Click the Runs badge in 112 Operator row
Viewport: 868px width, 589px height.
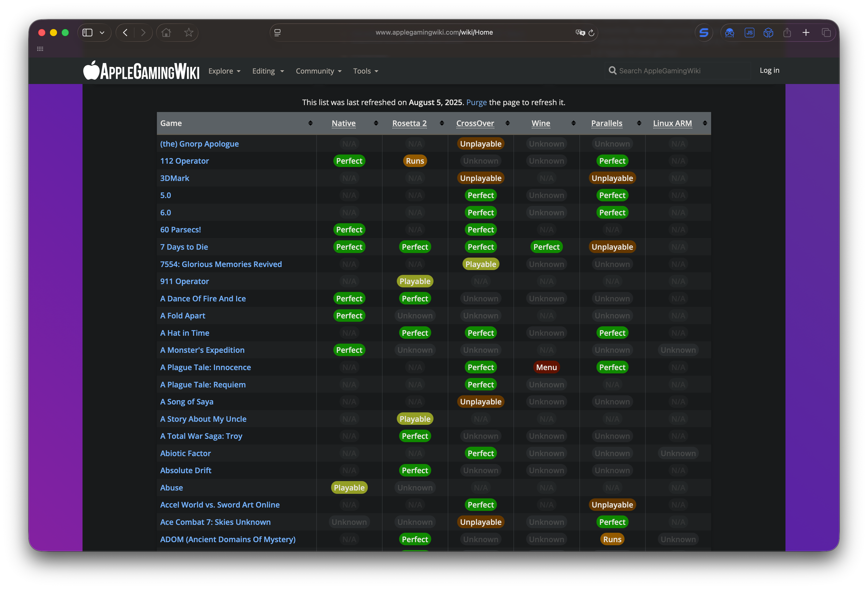click(415, 161)
